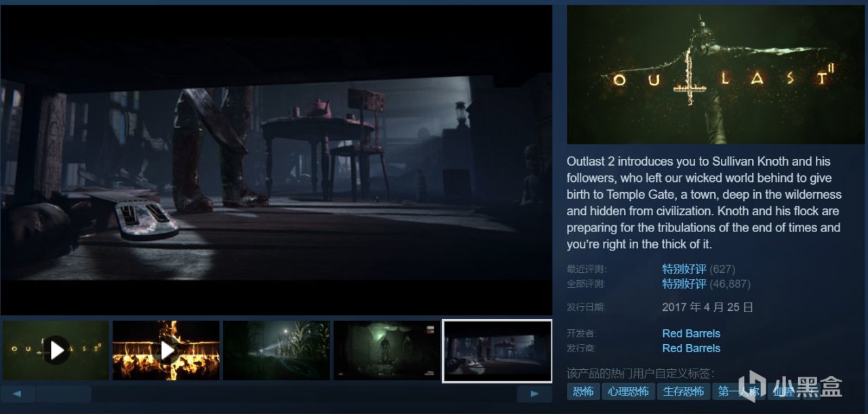Click the 最近评测 label

[586, 269]
